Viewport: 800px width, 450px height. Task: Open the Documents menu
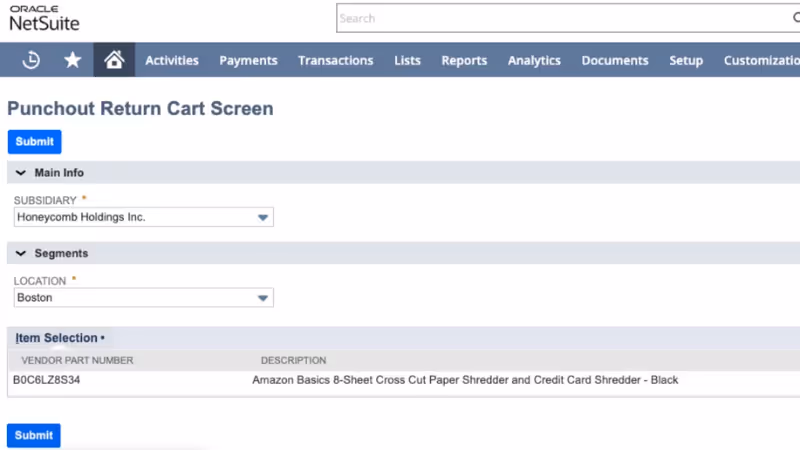pos(615,60)
